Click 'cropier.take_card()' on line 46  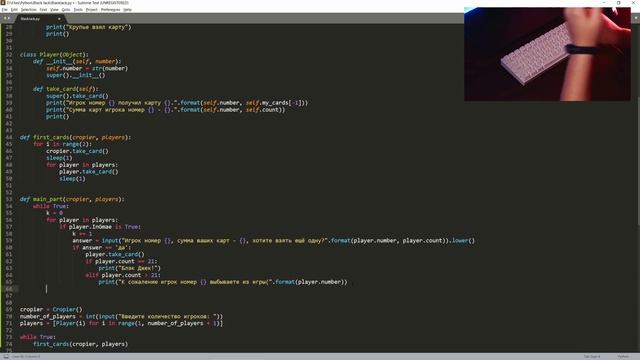click(77, 151)
